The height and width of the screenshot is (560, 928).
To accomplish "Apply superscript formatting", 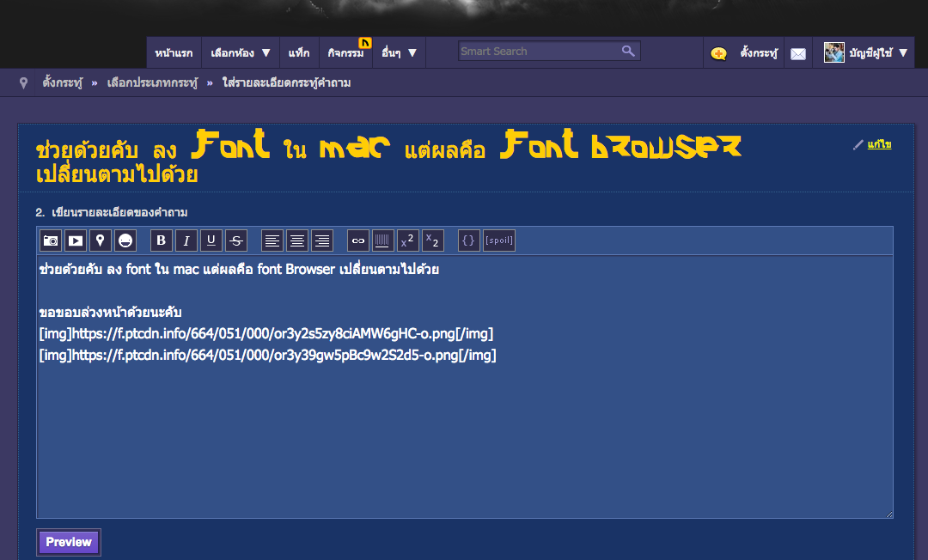I will coord(408,240).
